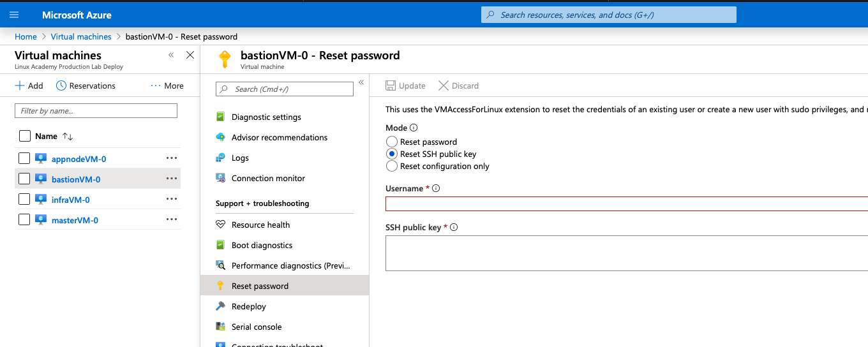Viewport: 868px width, 347px height.
Task: Collapse the resource menu using double chevron
Action: pyautogui.click(x=361, y=82)
